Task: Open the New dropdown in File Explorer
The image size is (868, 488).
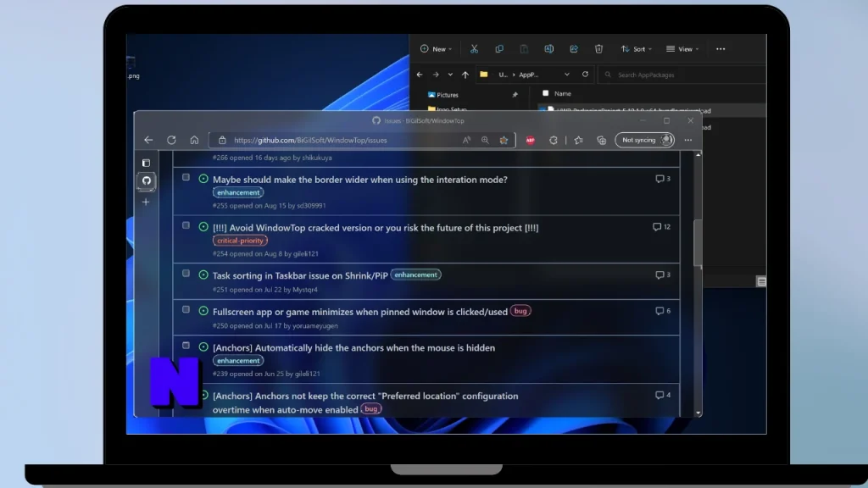Action: click(437, 49)
